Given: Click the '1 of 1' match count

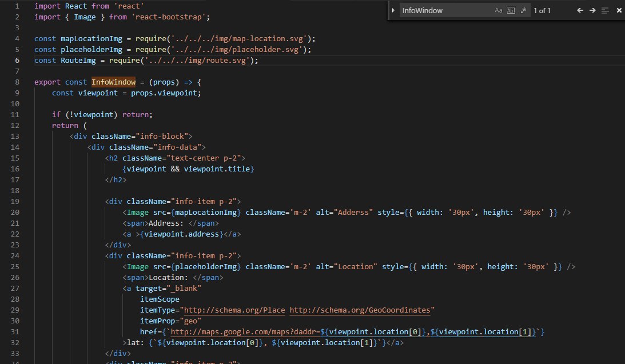Looking at the screenshot, I should point(542,11).
